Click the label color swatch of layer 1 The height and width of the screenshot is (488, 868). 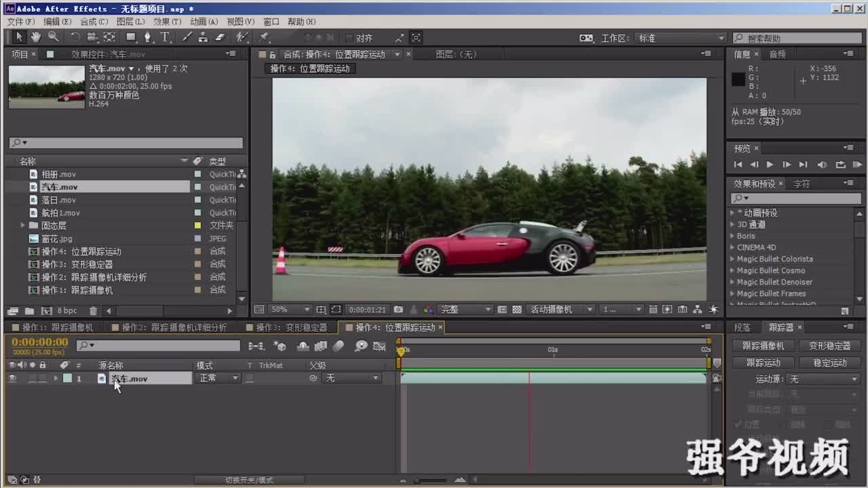pos(67,378)
